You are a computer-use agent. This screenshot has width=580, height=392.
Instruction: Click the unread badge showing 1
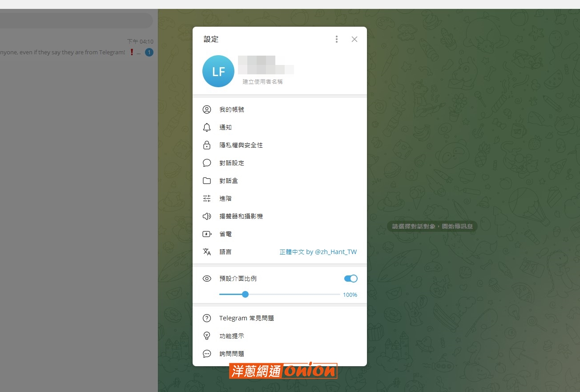click(x=149, y=53)
